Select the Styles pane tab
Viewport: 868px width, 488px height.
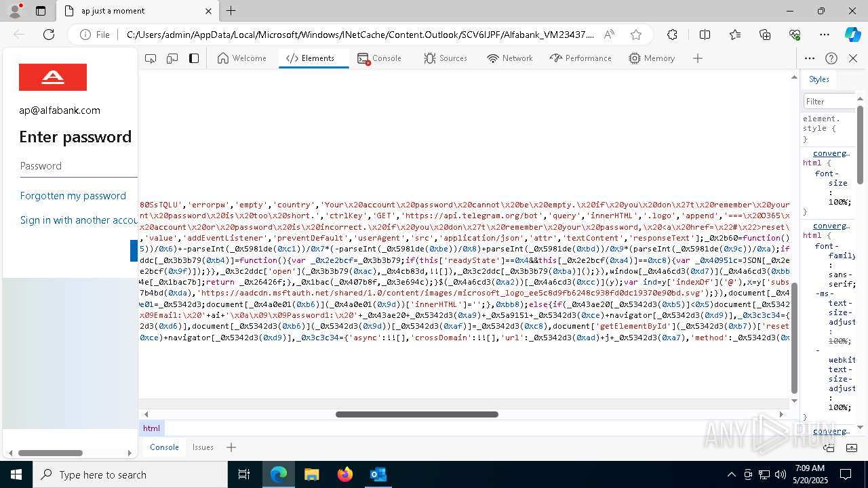tap(818, 79)
